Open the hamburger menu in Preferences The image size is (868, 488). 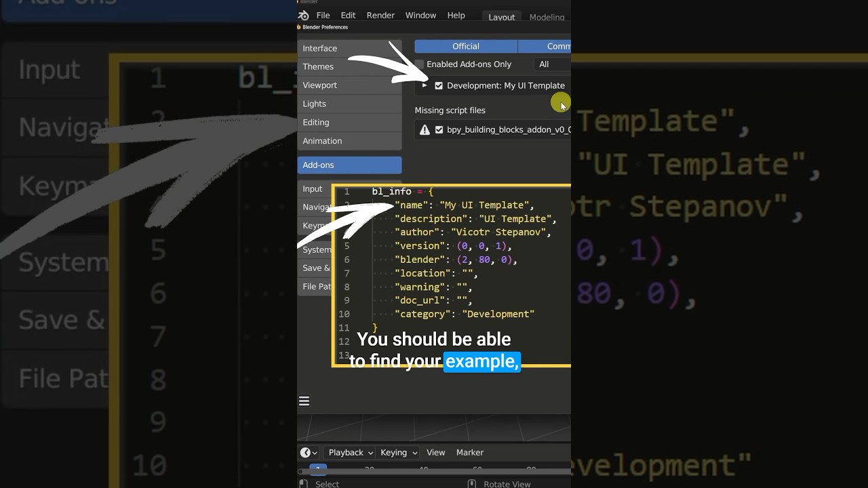(x=304, y=401)
